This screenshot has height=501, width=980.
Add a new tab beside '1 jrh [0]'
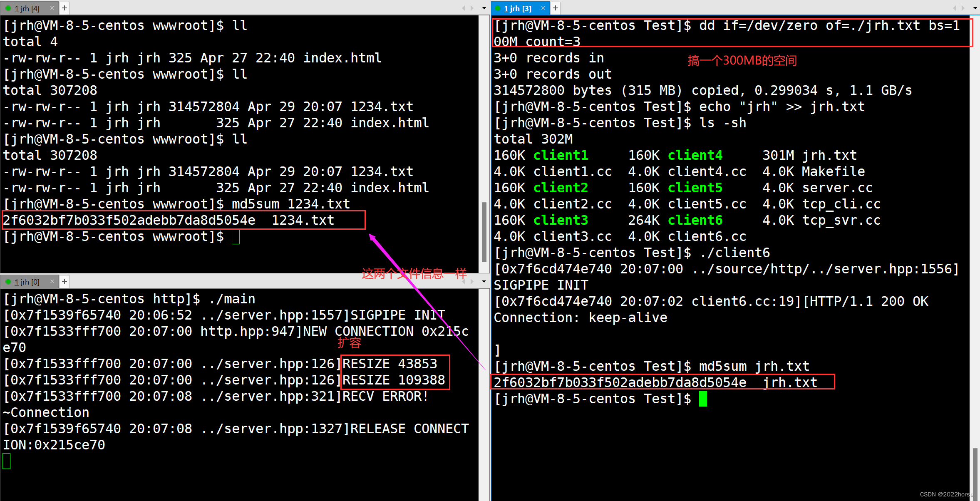pos(65,282)
